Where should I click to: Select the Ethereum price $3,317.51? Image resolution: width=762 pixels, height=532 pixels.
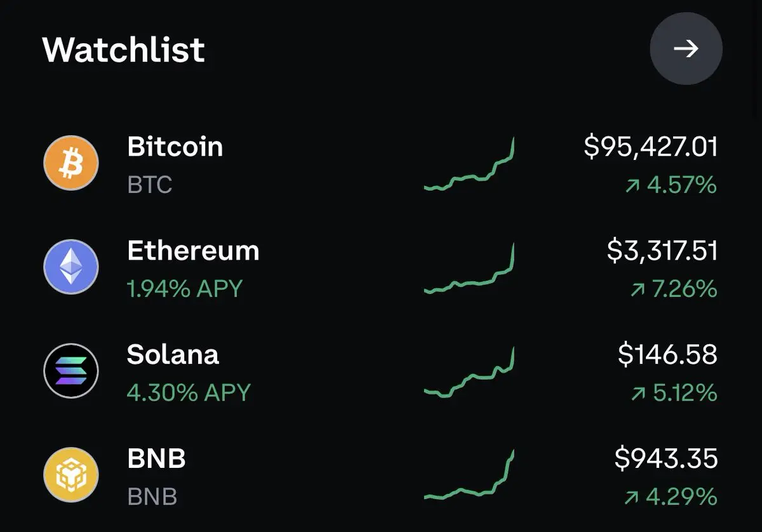pyautogui.click(x=662, y=251)
